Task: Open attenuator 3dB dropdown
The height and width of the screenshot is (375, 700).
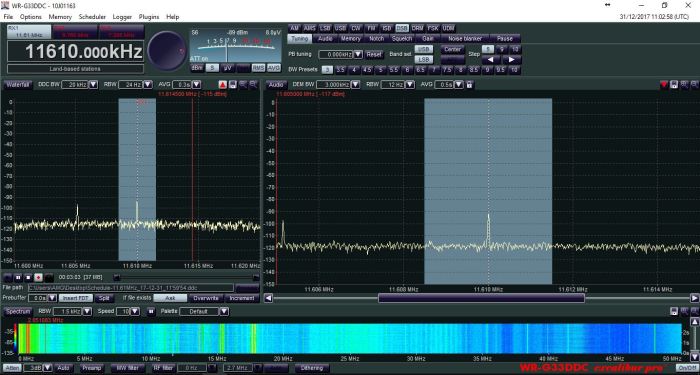Action: (x=47, y=368)
